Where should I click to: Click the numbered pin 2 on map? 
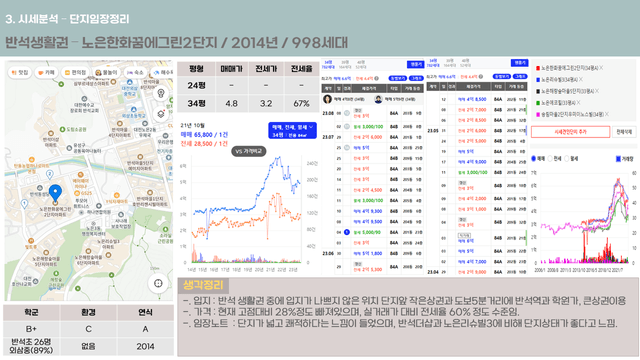point(50,175)
